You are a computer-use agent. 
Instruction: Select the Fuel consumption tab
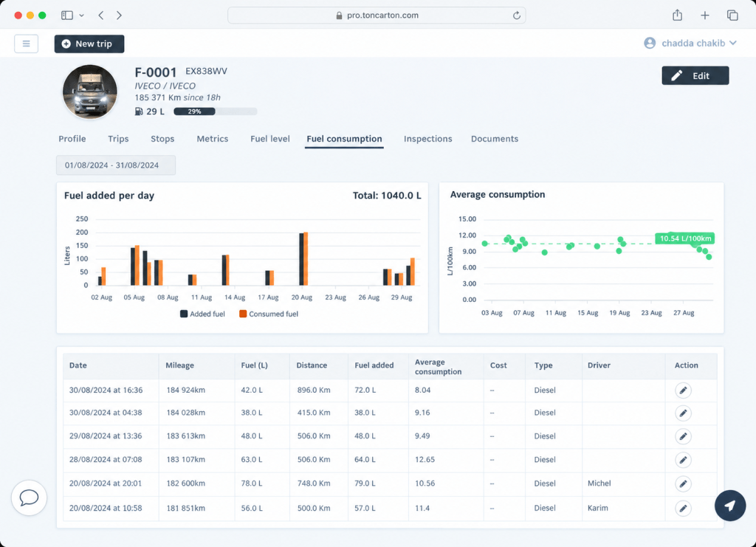click(x=344, y=139)
